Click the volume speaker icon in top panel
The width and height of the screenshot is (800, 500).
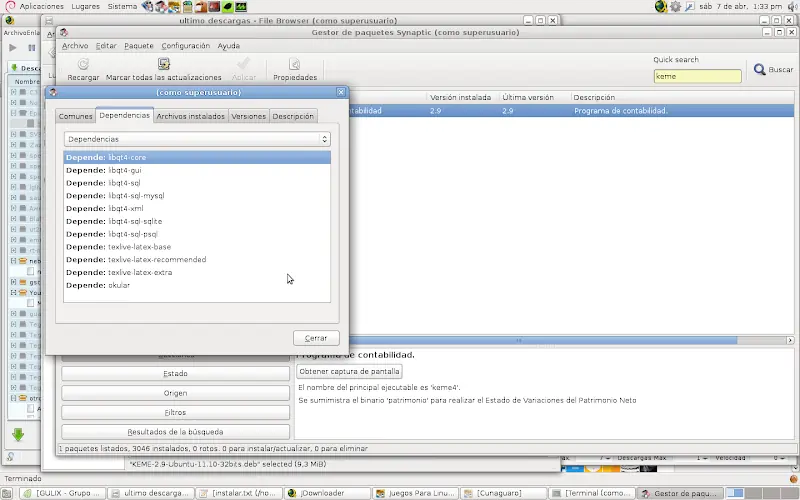click(x=792, y=6)
